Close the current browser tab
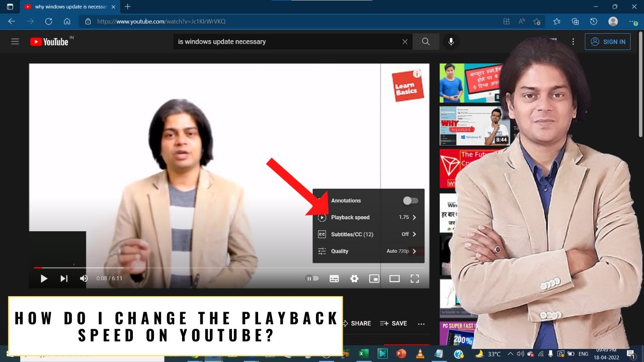This screenshot has width=644, height=362. pos(113,7)
